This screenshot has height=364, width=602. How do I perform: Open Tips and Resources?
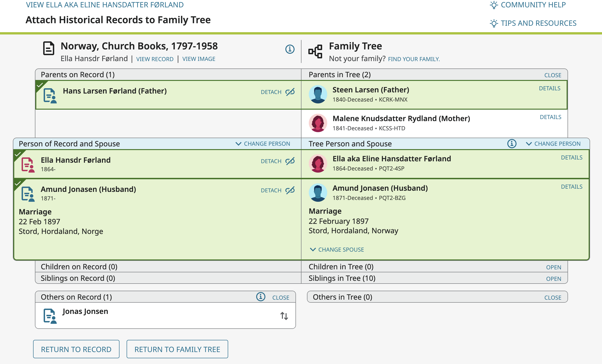point(533,23)
